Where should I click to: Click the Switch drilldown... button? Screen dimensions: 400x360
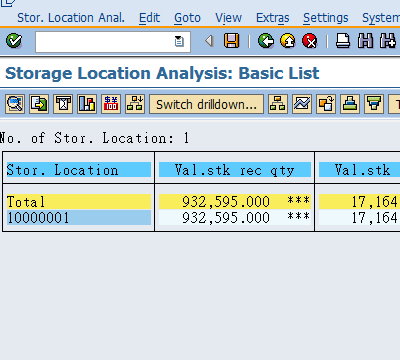tap(206, 104)
